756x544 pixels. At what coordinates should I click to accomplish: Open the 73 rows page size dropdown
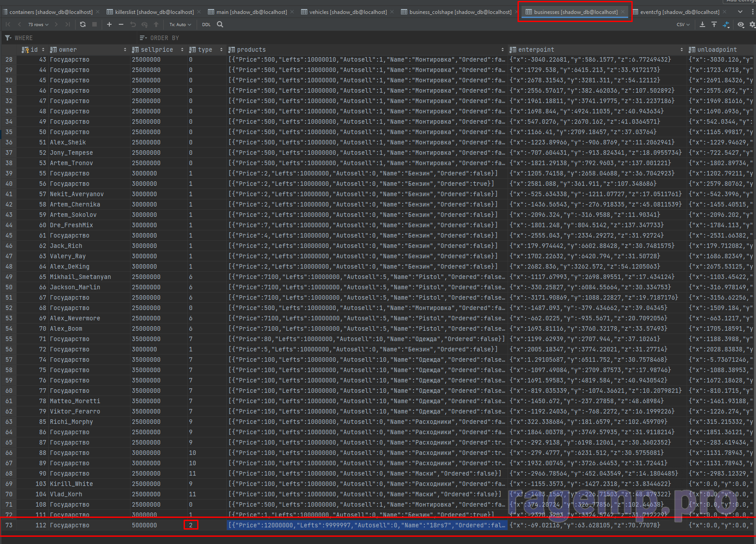[x=38, y=25]
